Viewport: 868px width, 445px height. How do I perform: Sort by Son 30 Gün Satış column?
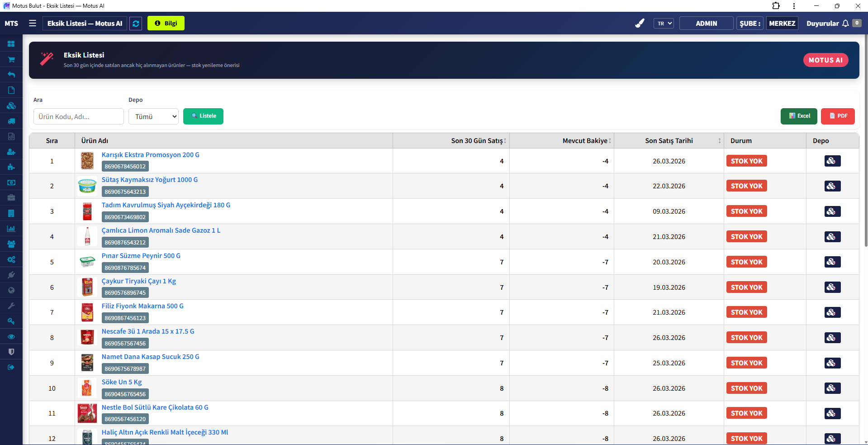pyautogui.click(x=478, y=141)
